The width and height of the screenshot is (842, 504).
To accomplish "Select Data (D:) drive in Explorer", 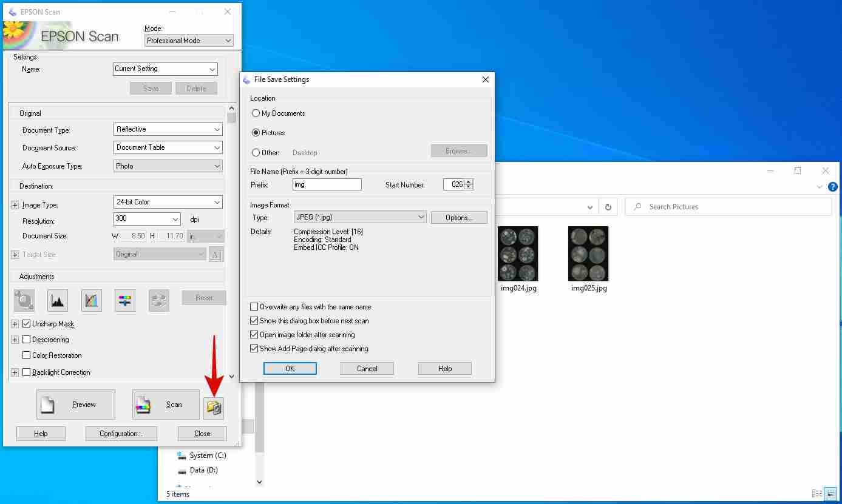I will pos(198,470).
